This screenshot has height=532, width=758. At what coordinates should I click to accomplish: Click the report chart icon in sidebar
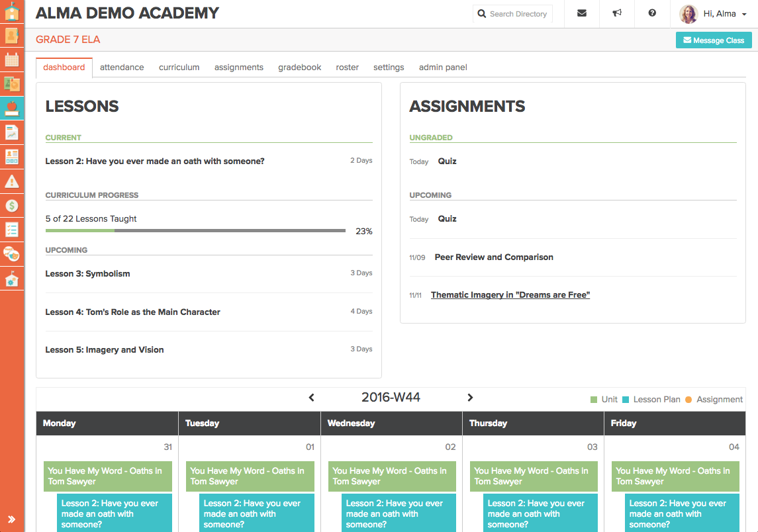12,132
